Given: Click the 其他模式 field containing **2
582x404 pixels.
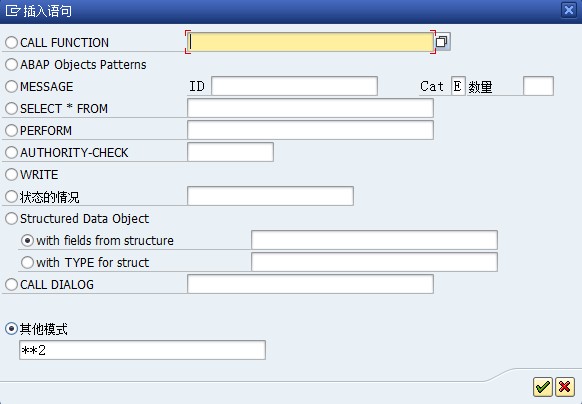Looking at the screenshot, I should tap(142, 350).
